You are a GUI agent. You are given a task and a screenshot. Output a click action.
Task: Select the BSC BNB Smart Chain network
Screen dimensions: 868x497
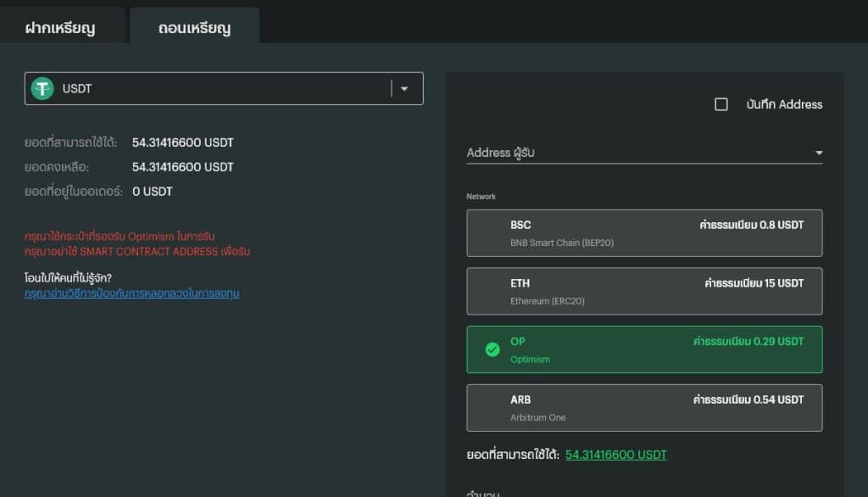644,233
